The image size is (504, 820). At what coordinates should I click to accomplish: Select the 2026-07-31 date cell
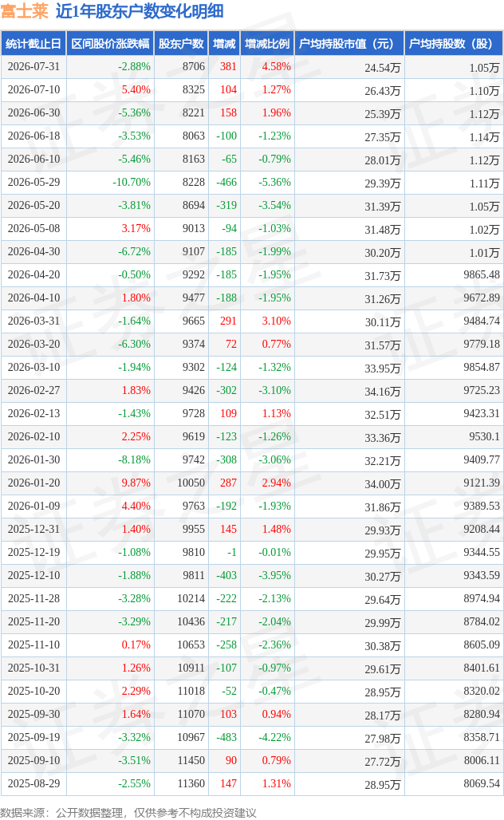click(x=34, y=66)
